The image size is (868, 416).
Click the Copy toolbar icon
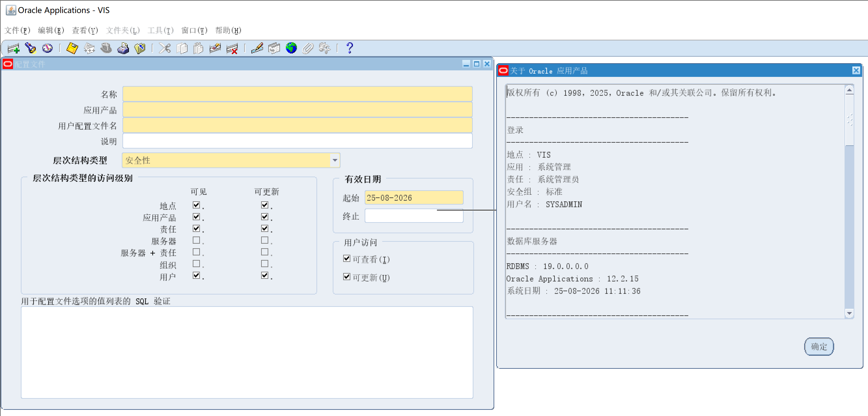(182, 48)
